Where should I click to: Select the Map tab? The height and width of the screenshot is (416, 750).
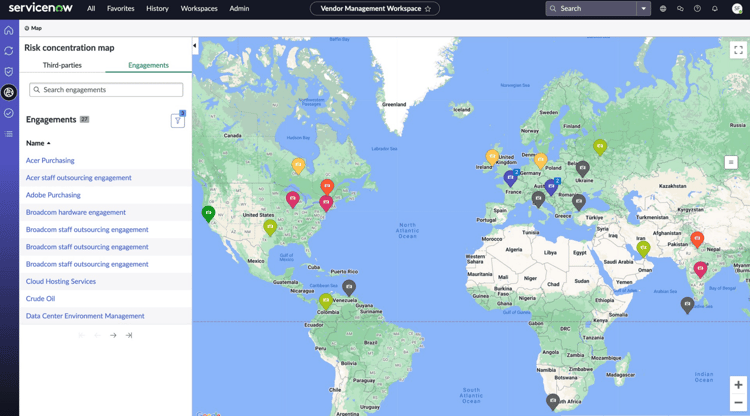pyautogui.click(x=33, y=28)
